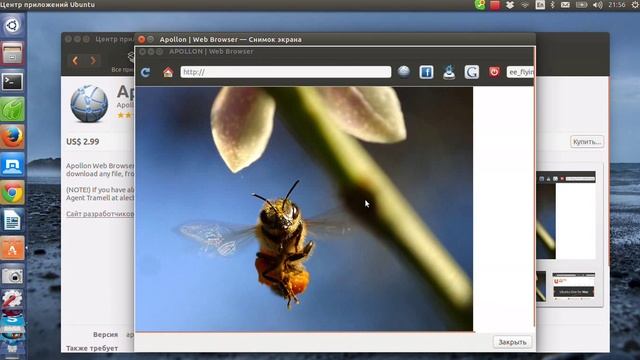Click the Facebook icon in Apollon toolbar
The height and width of the screenshot is (360, 640).
(426, 72)
